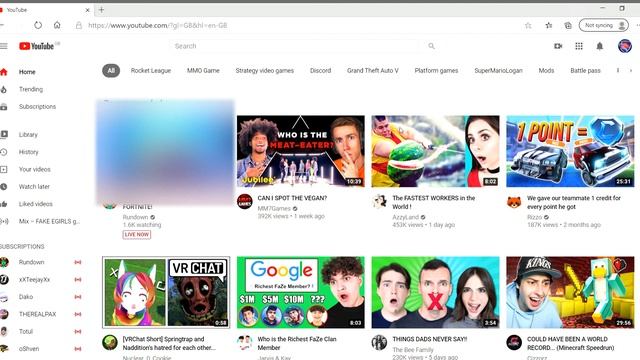Click The Bee Family channel avatar
Image resolution: width=640 pixels, height=360 pixels.
tap(380, 342)
